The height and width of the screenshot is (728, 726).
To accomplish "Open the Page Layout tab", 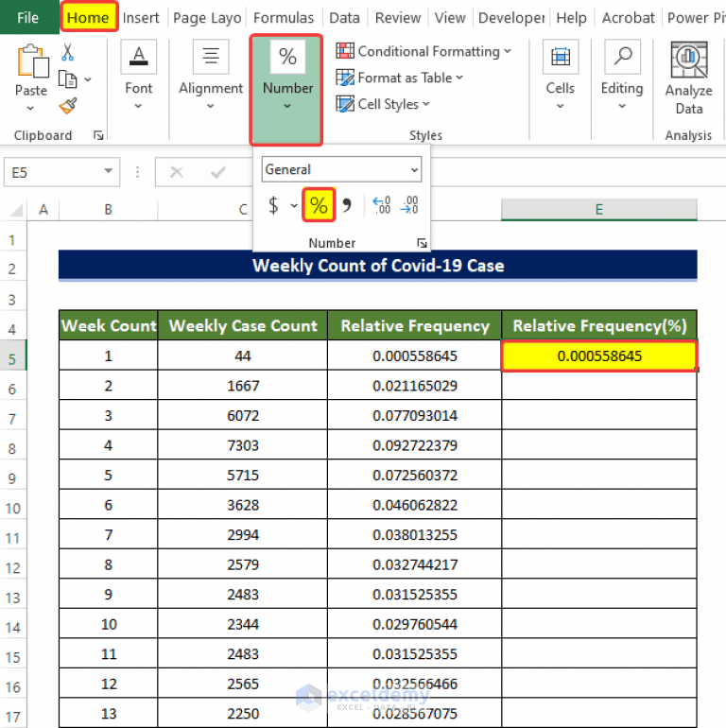I will coord(207,17).
